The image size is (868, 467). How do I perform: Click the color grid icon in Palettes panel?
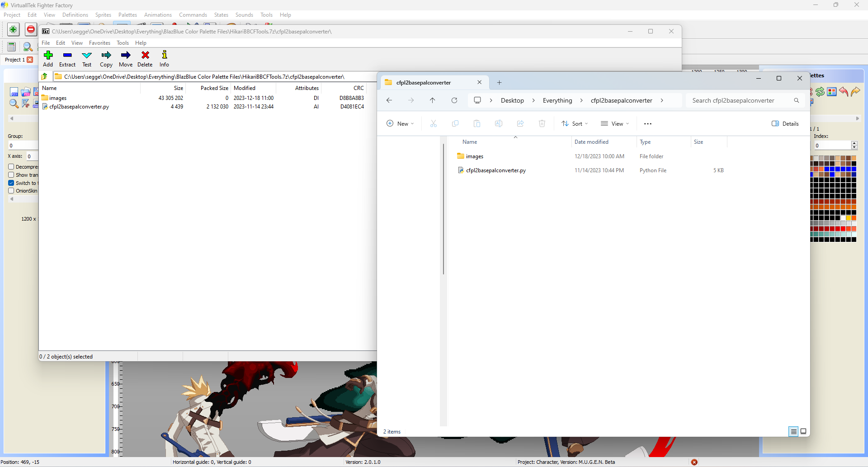coord(832,92)
